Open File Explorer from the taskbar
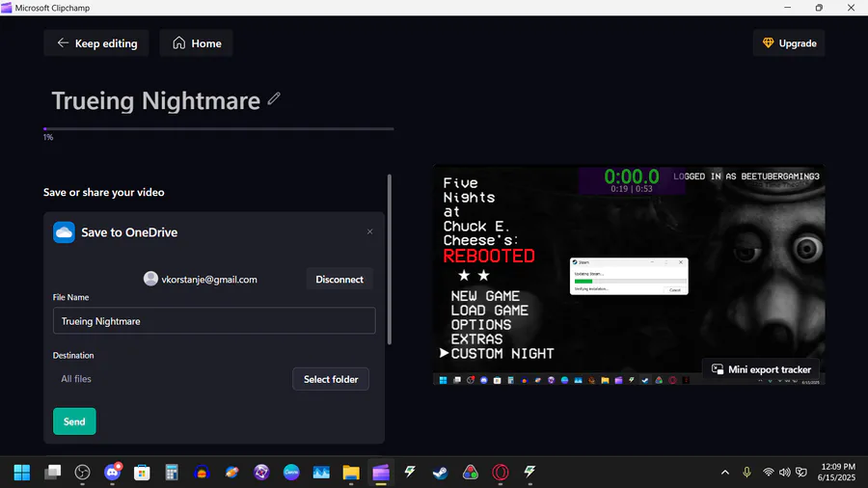Viewport: 868px width, 488px height. coord(351,472)
